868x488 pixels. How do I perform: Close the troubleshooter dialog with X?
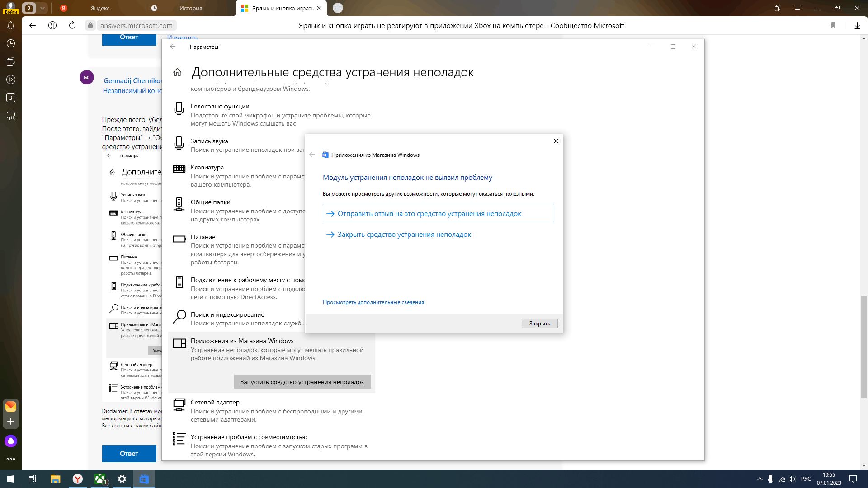pyautogui.click(x=556, y=141)
